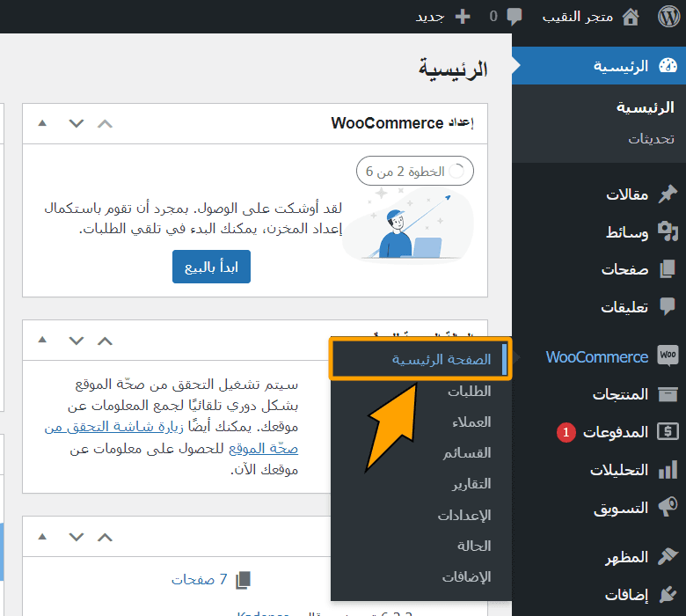Move site health widget down

coord(77,341)
